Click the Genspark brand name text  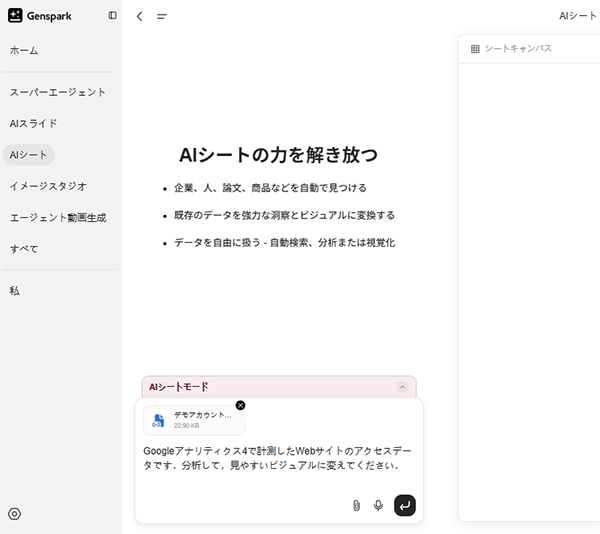[49, 16]
